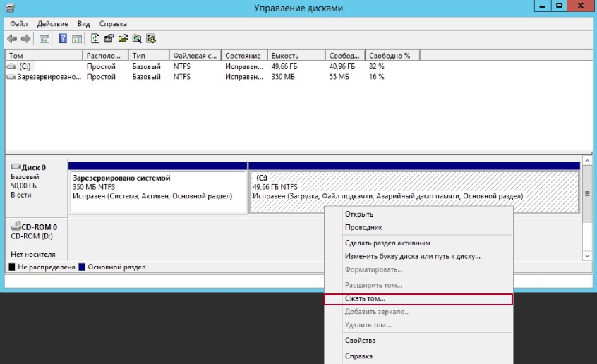Screen dimensions: 597x364
Task: Select the (C:) volume row name
Action: pos(25,66)
